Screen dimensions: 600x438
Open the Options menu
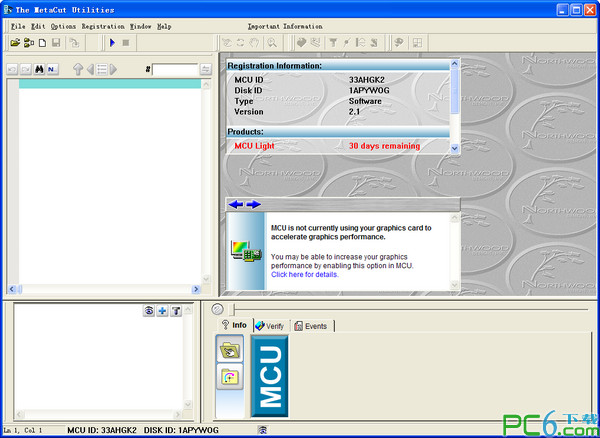point(63,26)
